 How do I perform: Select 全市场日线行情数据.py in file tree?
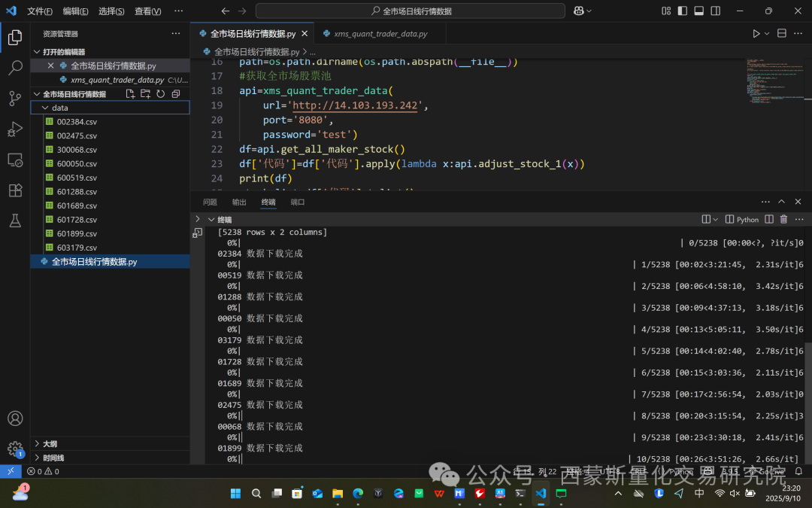110,262
